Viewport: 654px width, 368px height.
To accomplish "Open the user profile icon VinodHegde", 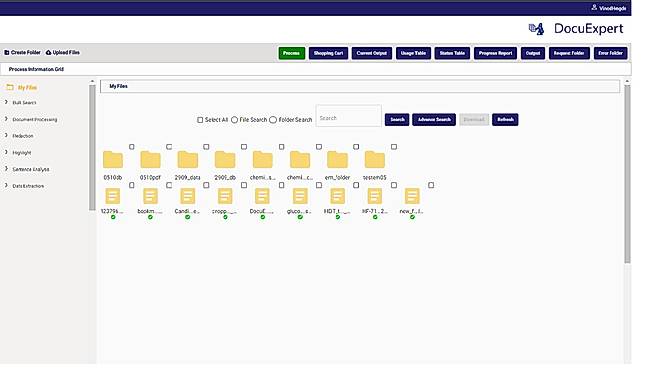I will [x=594, y=8].
